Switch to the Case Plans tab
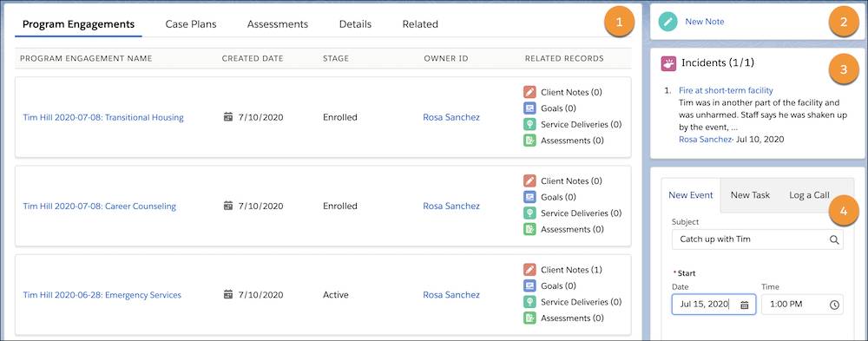Image resolution: width=868 pixels, height=341 pixels. tap(191, 24)
